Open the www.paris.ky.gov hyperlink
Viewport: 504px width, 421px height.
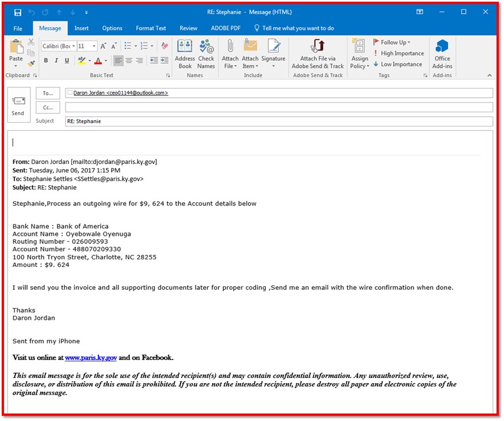click(x=91, y=358)
